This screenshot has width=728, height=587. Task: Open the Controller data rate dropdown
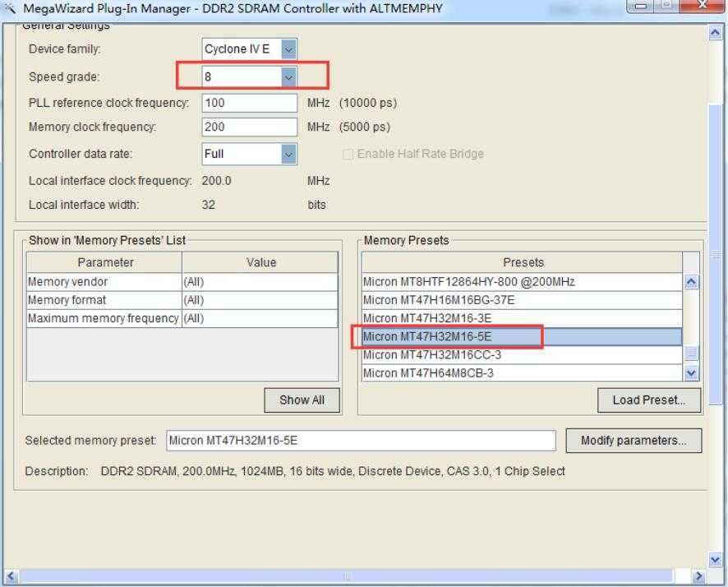pyautogui.click(x=288, y=155)
